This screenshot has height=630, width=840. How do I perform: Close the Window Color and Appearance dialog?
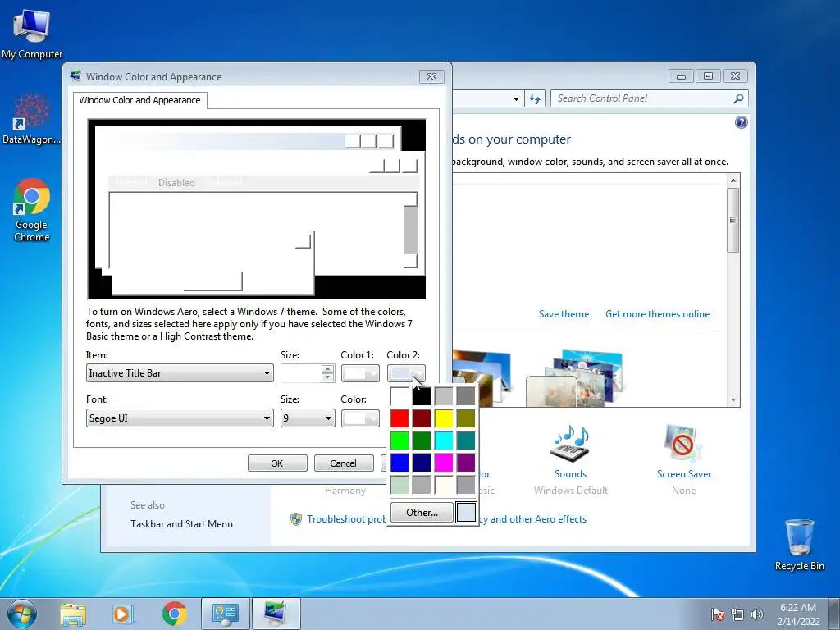pyautogui.click(x=431, y=76)
